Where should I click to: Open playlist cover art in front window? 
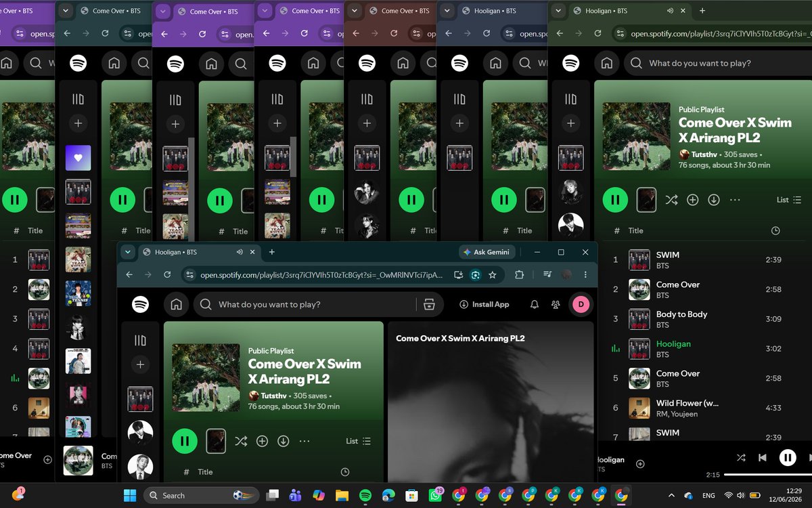pyautogui.click(x=206, y=377)
